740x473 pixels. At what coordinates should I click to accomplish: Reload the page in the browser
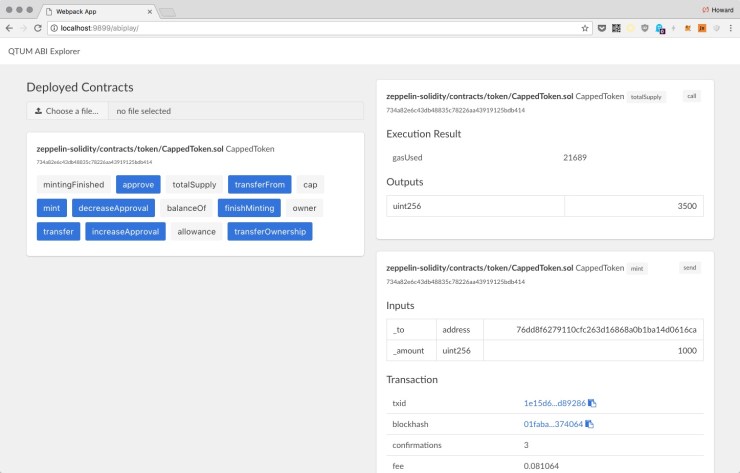38,29
